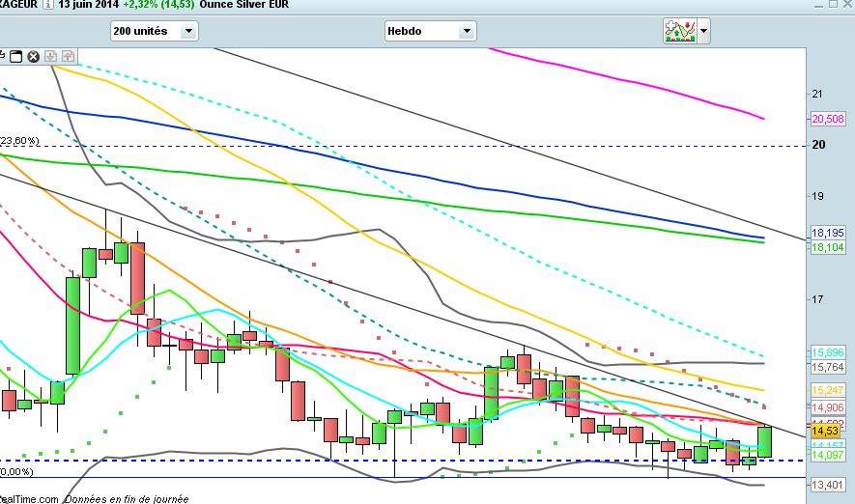Select the last green weekly candlestick
855x504 pixels.
pos(764,442)
